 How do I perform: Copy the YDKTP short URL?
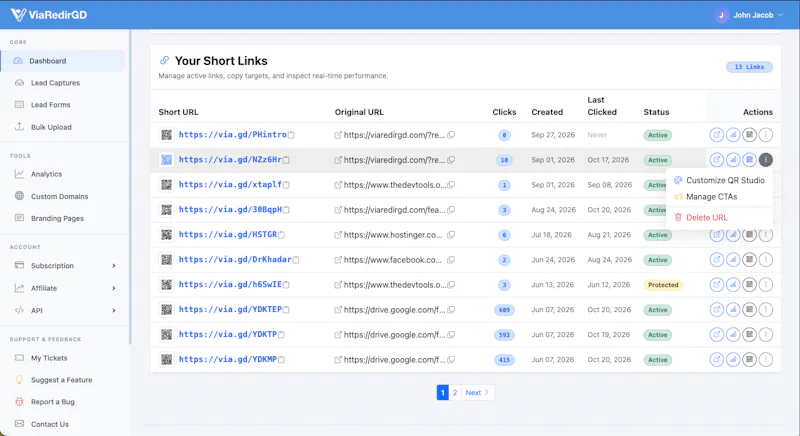(282, 335)
